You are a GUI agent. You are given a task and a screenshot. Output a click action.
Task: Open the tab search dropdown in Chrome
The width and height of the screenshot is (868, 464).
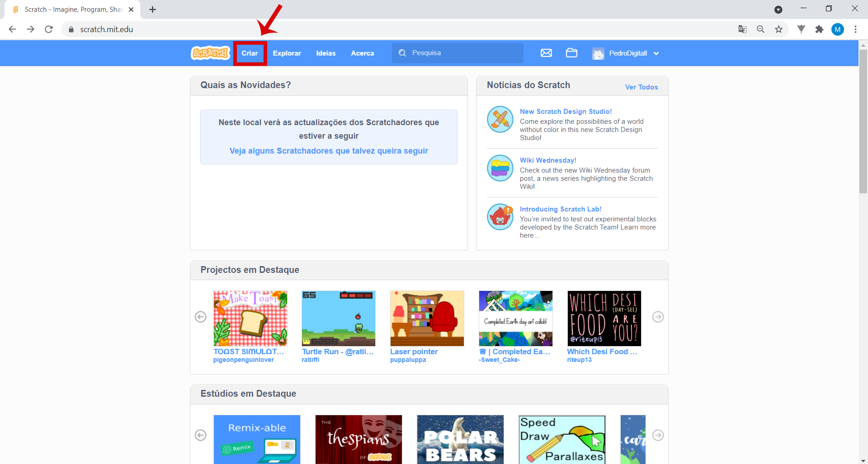[778, 9]
